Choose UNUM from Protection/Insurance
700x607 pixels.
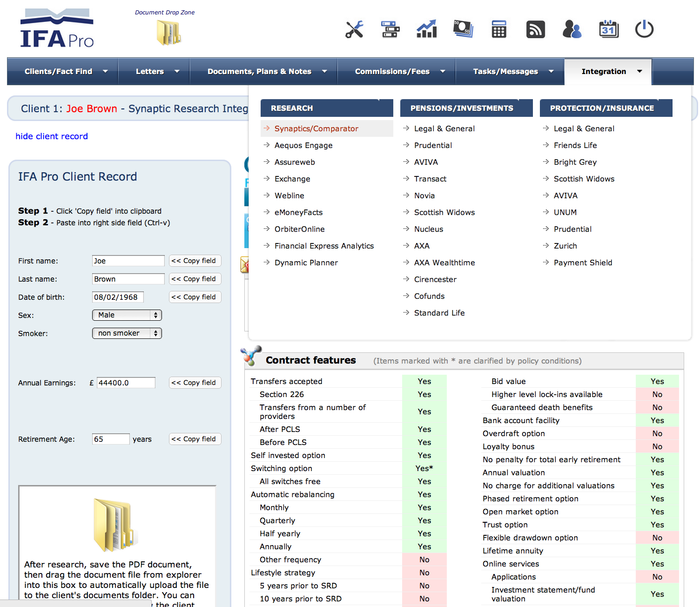(x=565, y=212)
